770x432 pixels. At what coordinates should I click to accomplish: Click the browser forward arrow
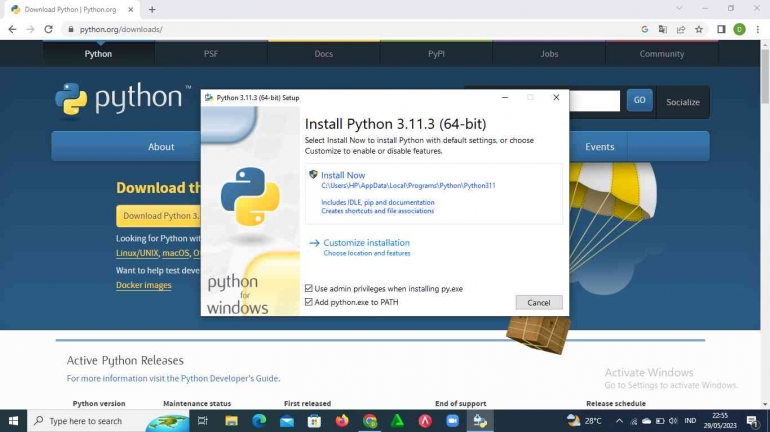point(30,29)
